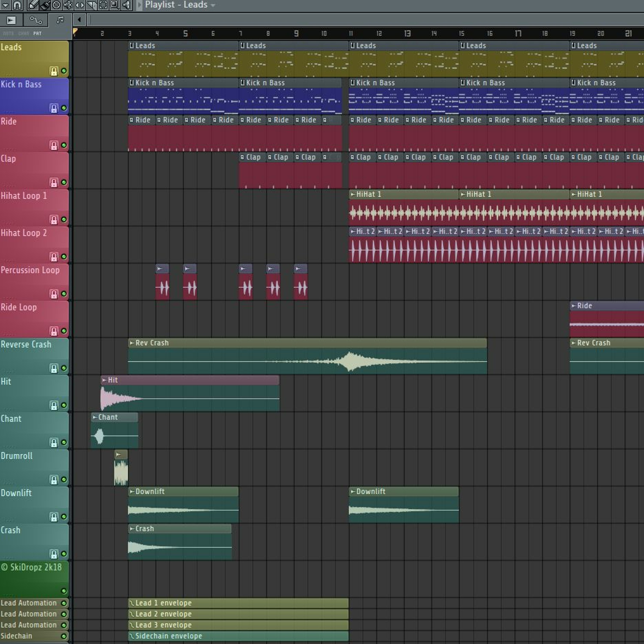
Task: Toggle lock icon on Drumroll track
Action: pos(54,480)
